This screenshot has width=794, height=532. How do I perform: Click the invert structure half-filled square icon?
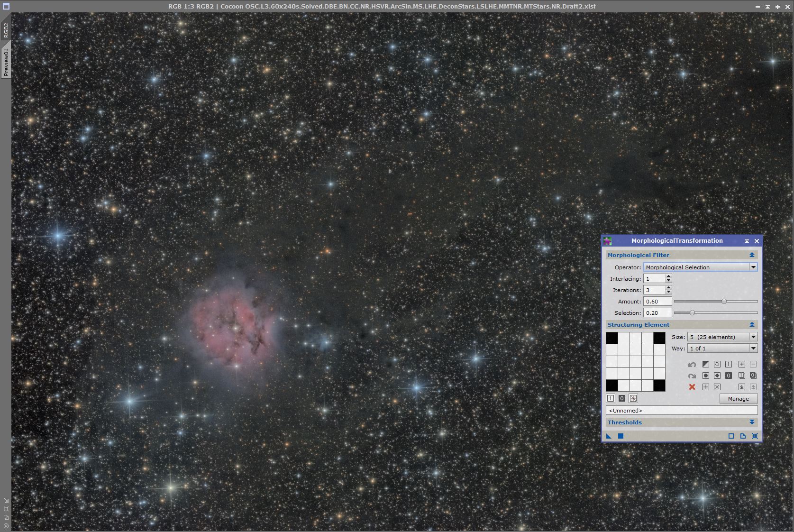tap(706, 364)
